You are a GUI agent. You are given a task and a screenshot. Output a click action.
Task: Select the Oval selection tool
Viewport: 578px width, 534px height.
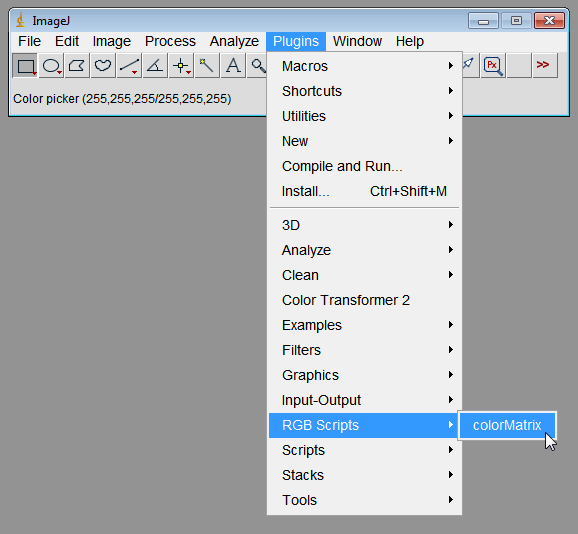[51, 66]
